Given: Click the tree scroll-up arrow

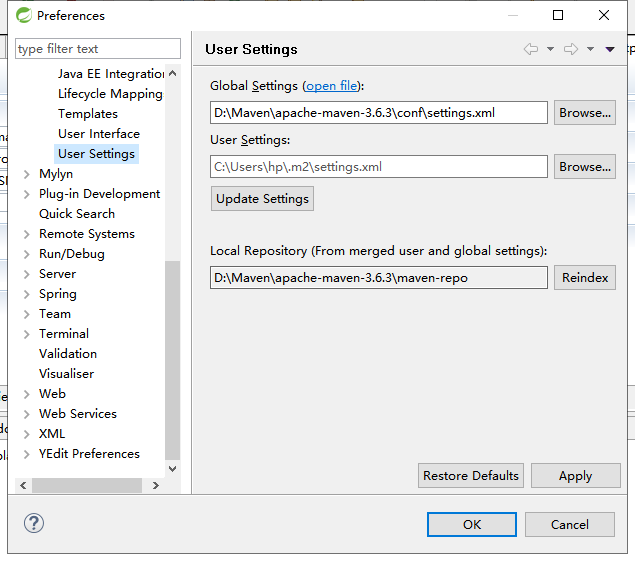Looking at the screenshot, I should pyautogui.click(x=173, y=73).
